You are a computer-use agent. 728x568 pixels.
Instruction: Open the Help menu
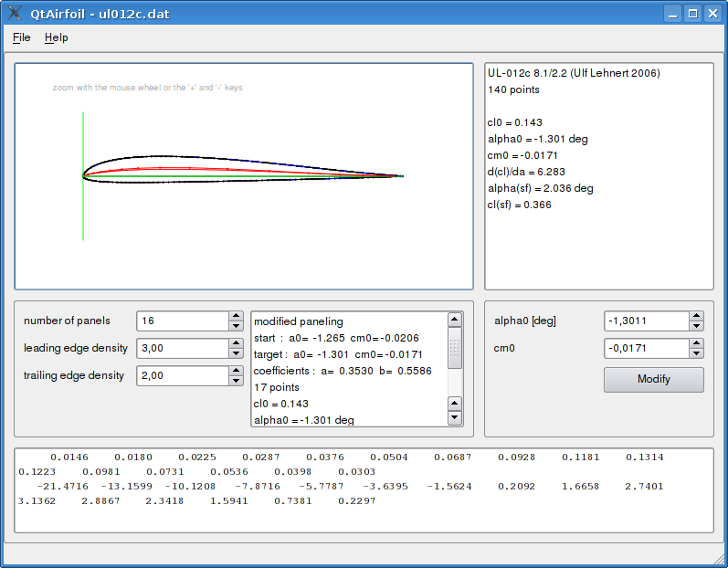pyautogui.click(x=56, y=37)
